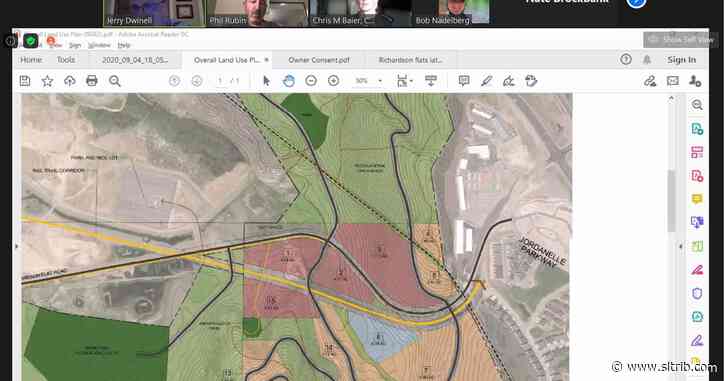Print the document using the printer icon
This screenshot has height=381, width=725.
[92, 81]
